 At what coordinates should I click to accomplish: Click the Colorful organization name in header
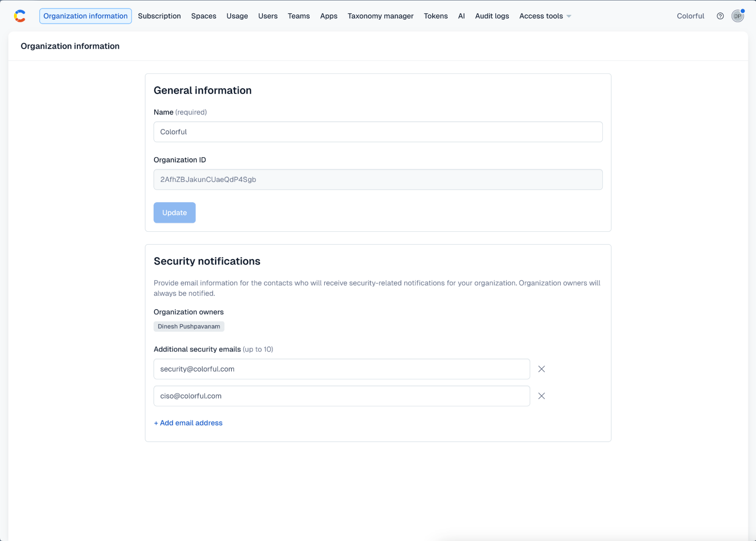(690, 16)
